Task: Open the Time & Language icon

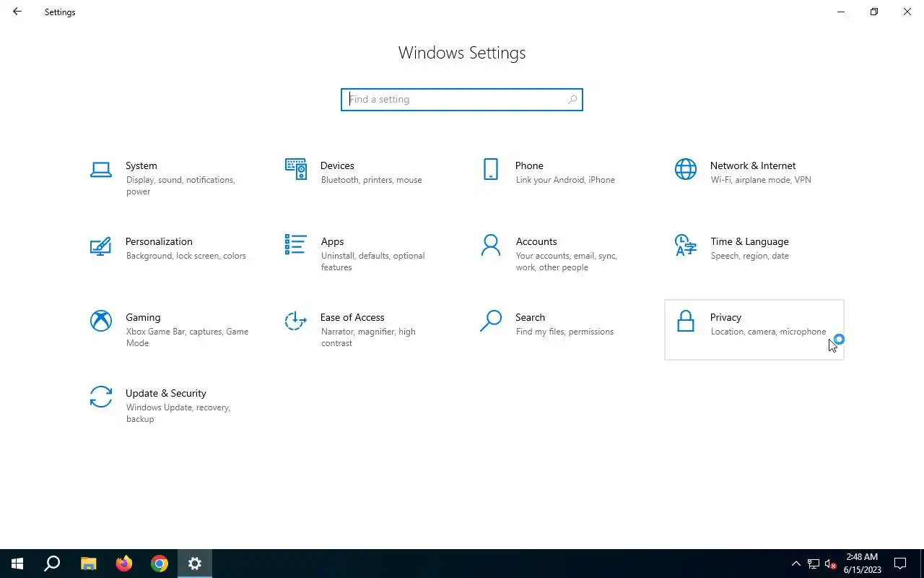Action: 686,245
